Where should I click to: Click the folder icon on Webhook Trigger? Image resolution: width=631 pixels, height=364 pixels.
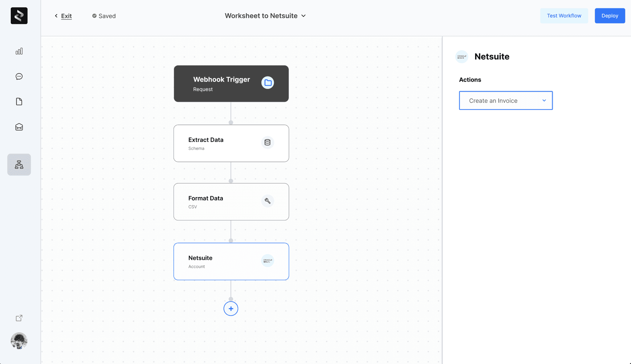coord(268,83)
